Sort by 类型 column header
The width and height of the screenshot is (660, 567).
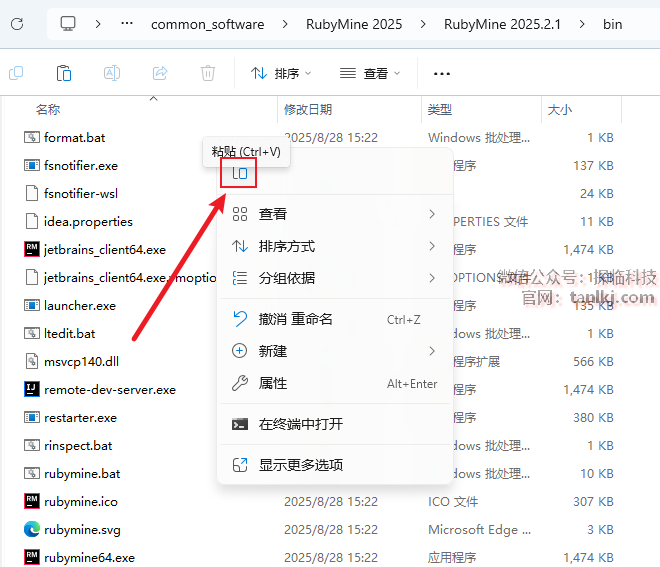tap(439, 109)
